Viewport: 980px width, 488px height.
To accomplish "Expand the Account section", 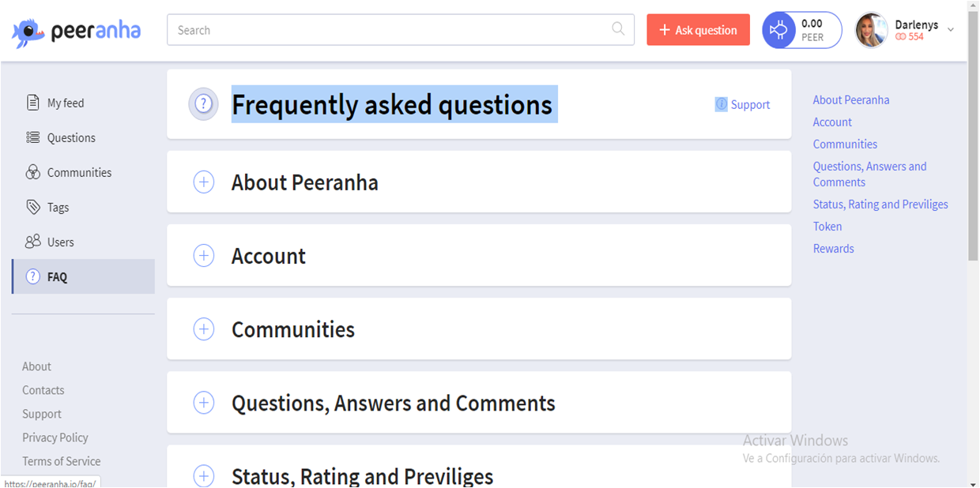I will pos(204,256).
